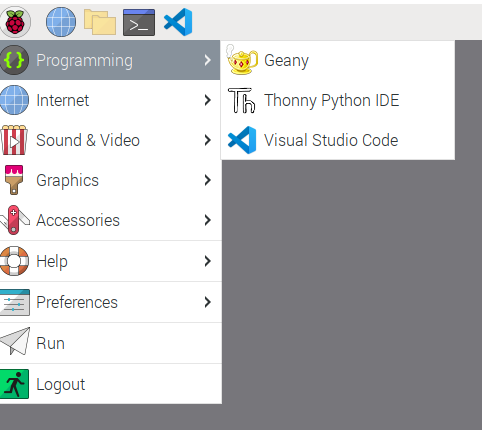Expand the Graphics submenu arrow
482x430 pixels.
[x=207, y=180]
